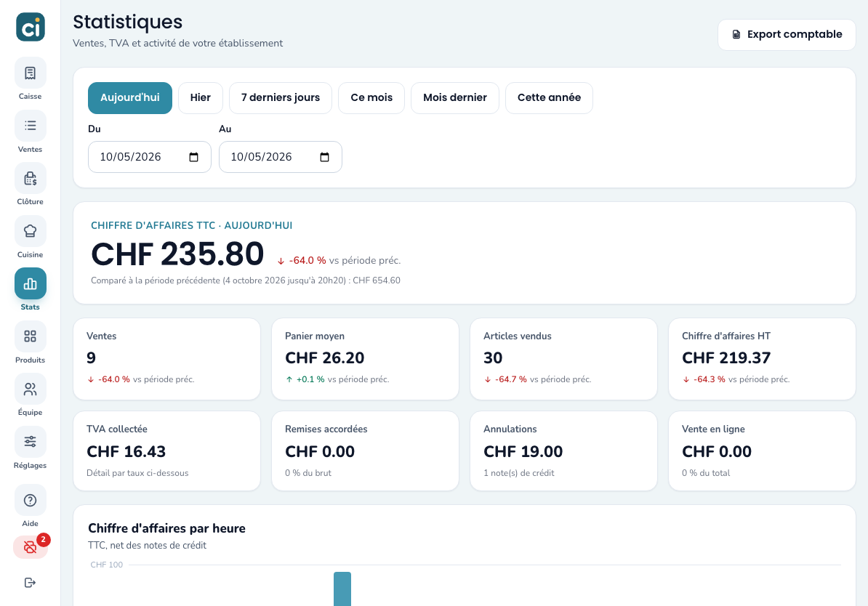Select the Stats bar chart icon
Screen dimensions: 868x606
click(x=30, y=283)
